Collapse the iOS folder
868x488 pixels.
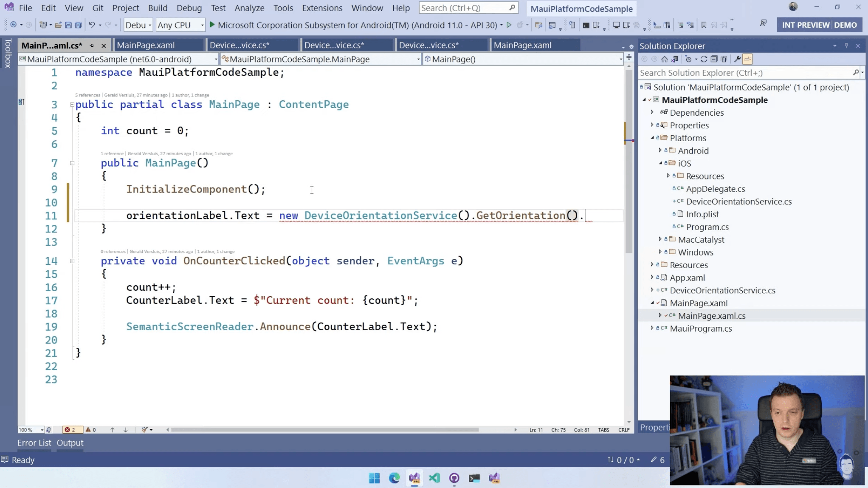click(660, 163)
